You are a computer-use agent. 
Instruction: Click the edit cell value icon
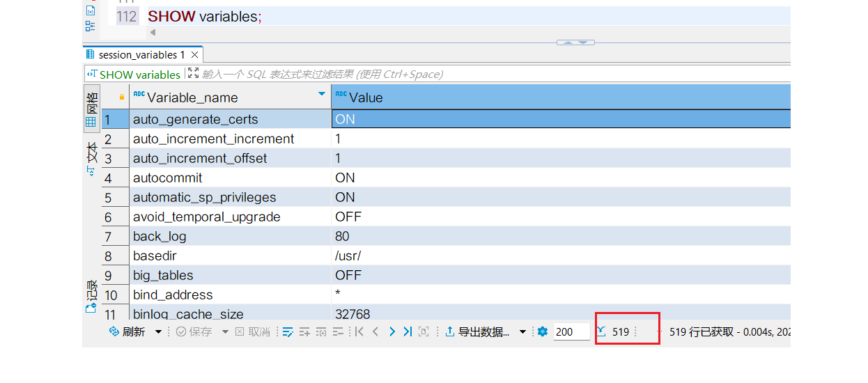coord(288,332)
